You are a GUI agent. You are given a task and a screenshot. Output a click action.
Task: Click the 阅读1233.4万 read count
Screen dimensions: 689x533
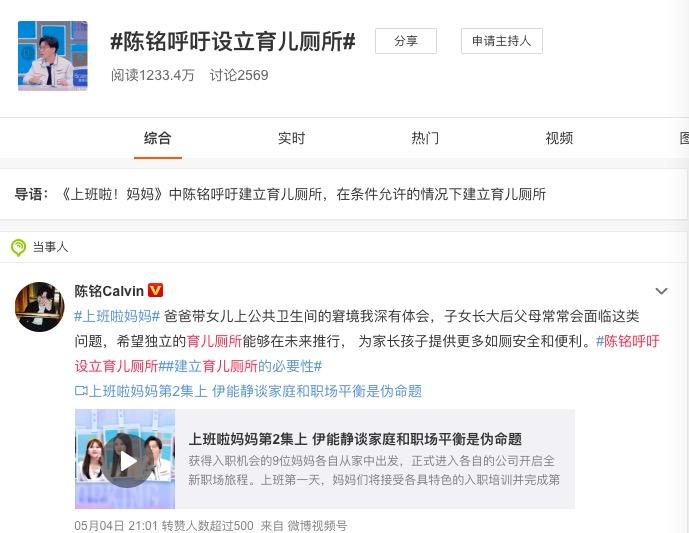(152, 75)
